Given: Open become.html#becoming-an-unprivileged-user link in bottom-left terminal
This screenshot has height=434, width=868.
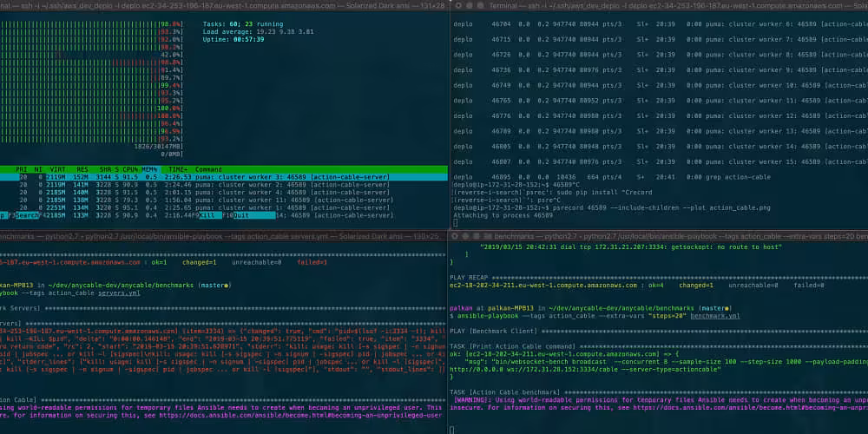Looking at the screenshot, I should (301, 415).
